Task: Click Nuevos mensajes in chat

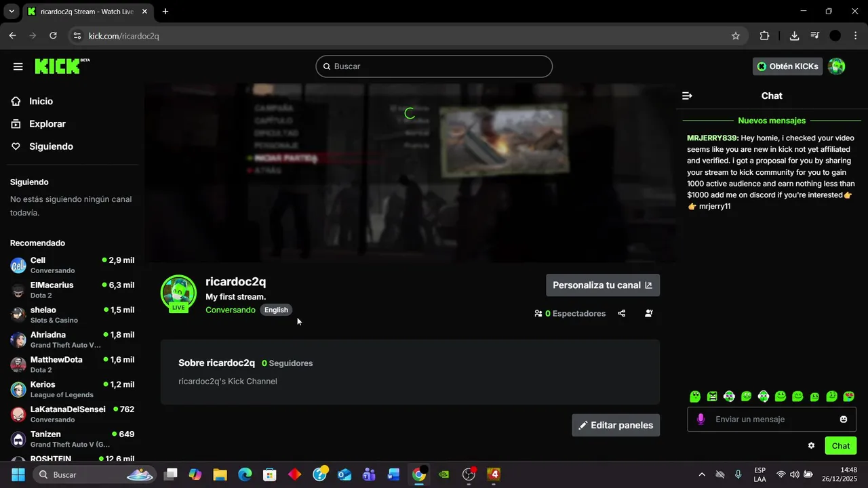Action: (772, 121)
